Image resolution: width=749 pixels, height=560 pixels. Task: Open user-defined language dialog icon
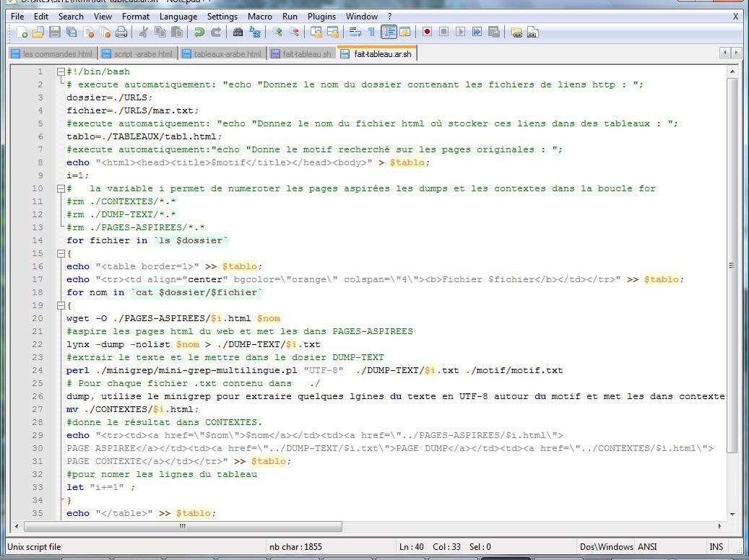405,32
